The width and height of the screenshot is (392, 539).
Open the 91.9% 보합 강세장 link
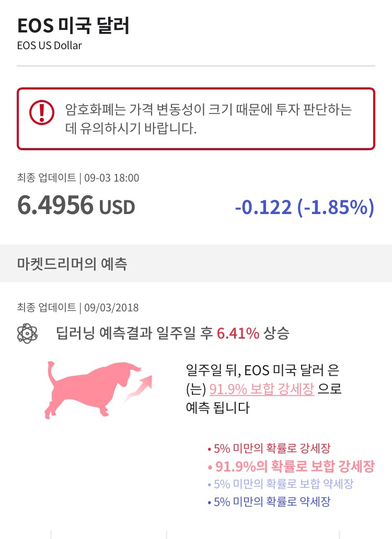coord(261,389)
